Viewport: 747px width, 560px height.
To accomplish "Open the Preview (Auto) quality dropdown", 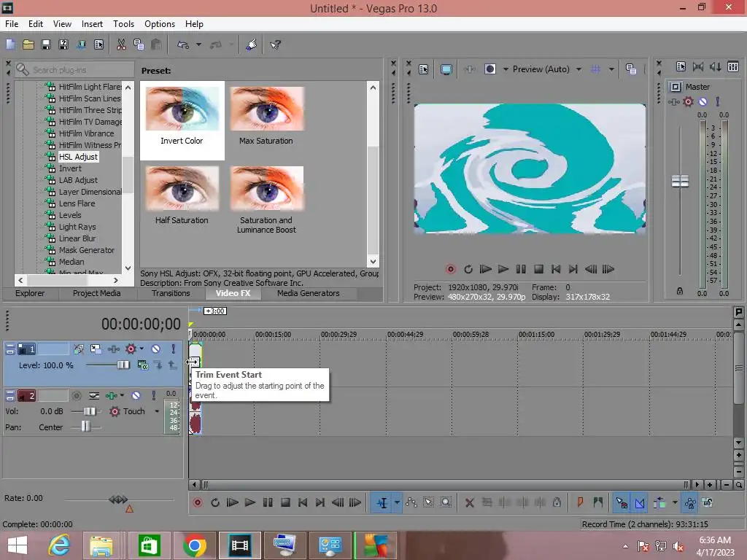I will pyautogui.click(x=578, y=69).
